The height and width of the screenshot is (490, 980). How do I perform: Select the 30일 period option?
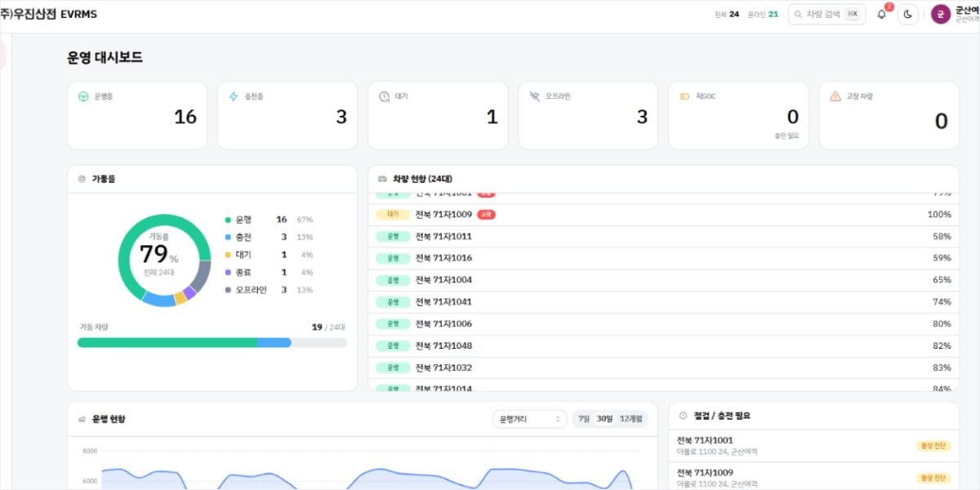click(604, 419)
